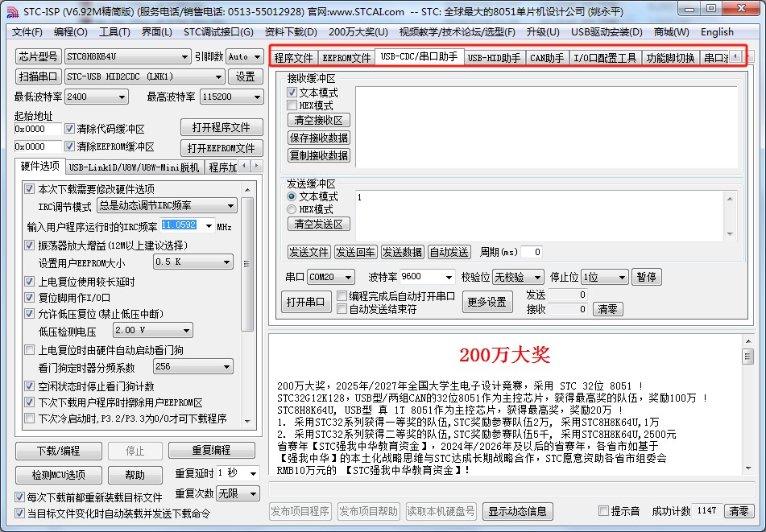Open 升级(U) menu
Viewport: 766px width, 532px height.
[x=542, y=32]
